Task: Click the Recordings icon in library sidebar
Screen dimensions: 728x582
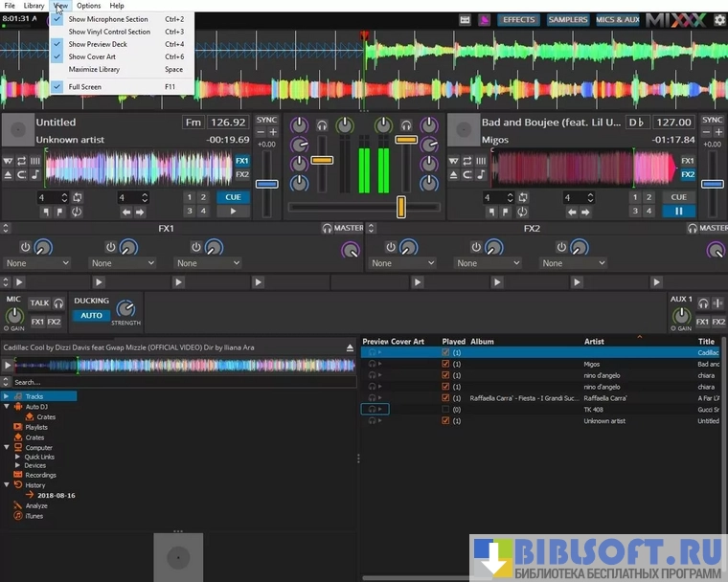Action: pos(18,475)
